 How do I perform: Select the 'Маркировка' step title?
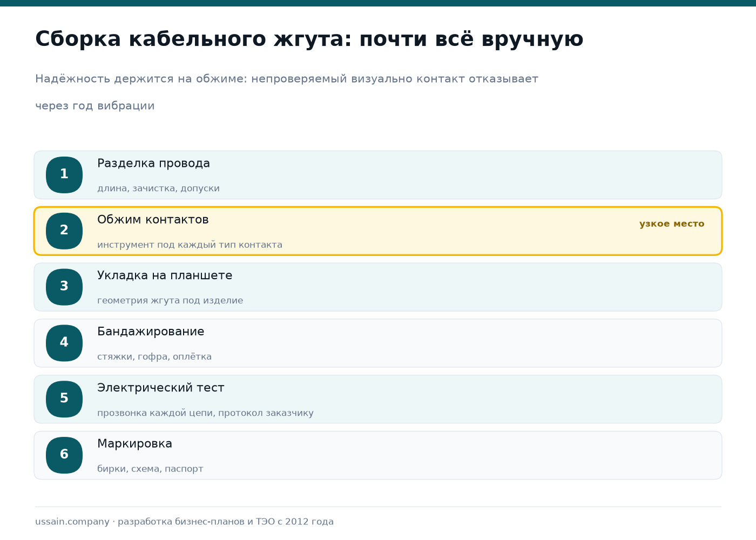134,444
